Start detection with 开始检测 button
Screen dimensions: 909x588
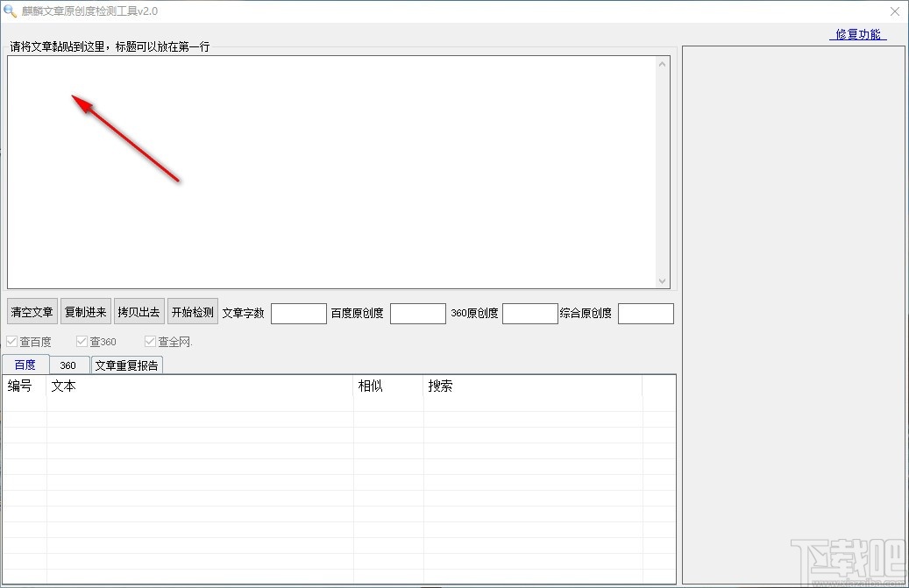tap(193, 312)
